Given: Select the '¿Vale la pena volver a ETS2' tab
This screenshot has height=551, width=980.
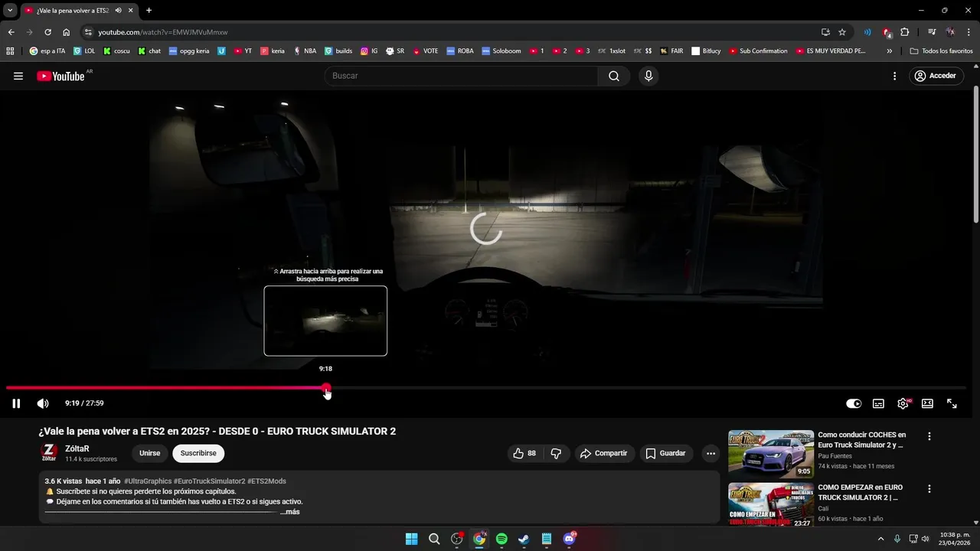Looking at the screenshot, I should (x=79, y=11).
